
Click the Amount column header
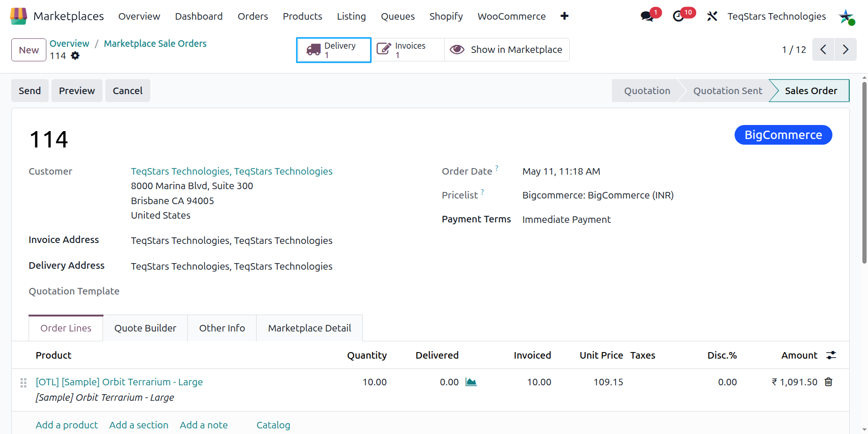point(799,355)
